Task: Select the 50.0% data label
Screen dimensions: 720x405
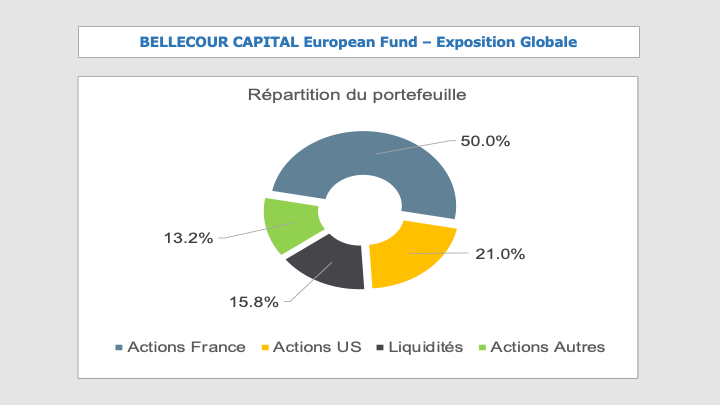Action: 485,141
